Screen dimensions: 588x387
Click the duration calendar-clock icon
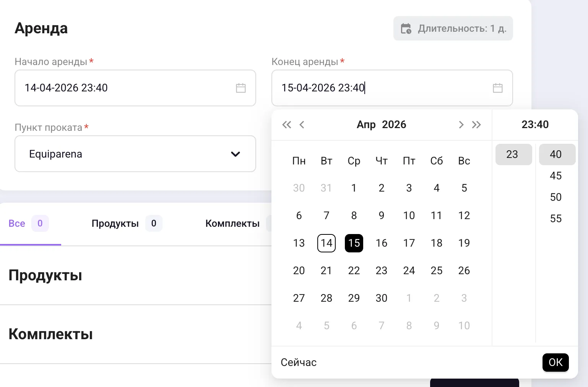406,29
